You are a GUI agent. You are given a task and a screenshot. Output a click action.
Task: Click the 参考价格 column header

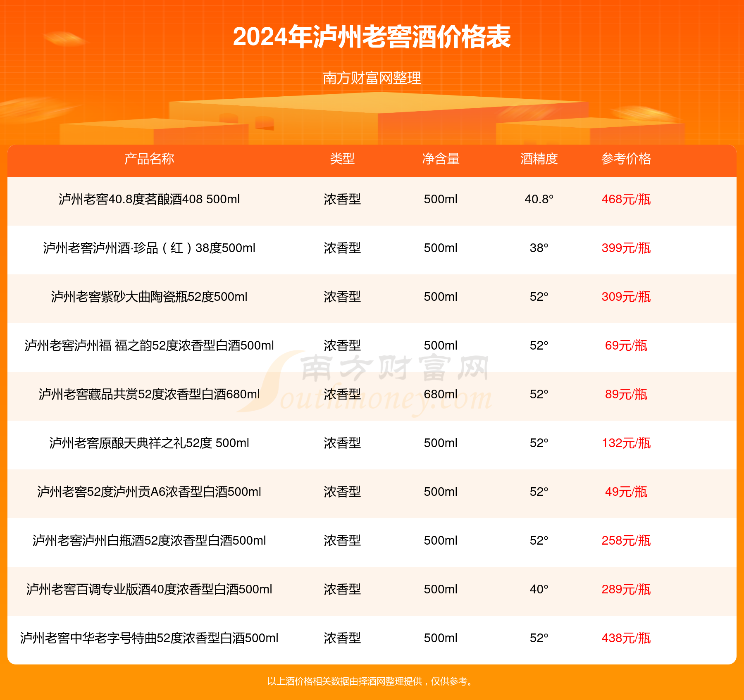click(626, 159)
